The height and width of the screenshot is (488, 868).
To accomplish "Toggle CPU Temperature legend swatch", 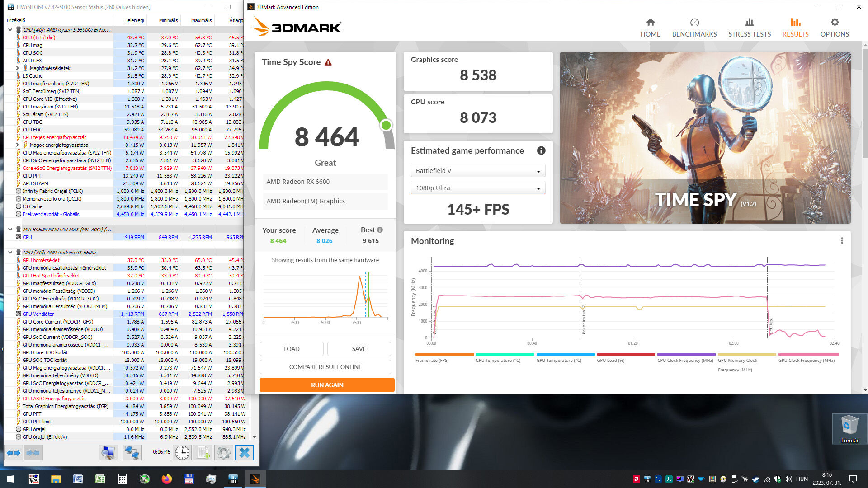I will (x=505, y=354).
